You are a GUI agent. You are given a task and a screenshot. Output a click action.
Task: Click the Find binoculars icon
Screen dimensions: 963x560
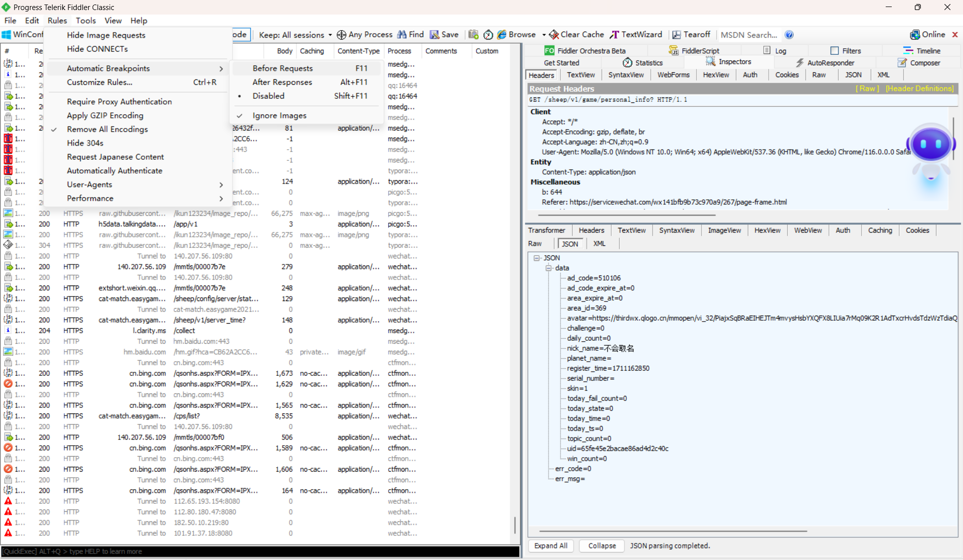[402, 35]
